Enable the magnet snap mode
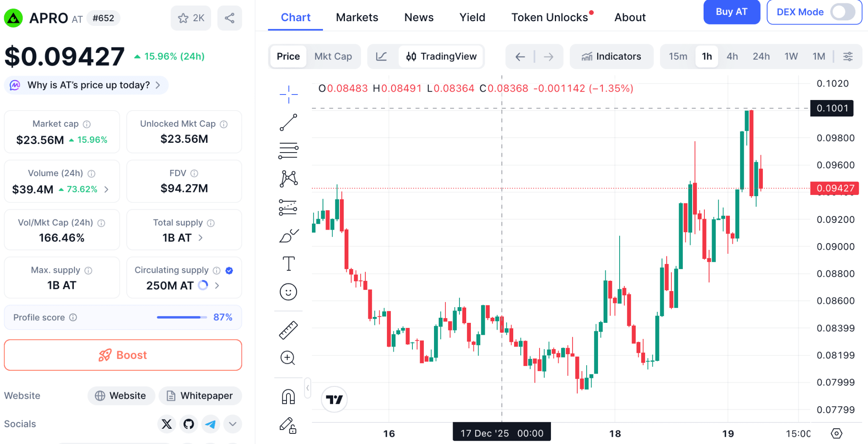Screen dimensions: 868x444 click(x=288, y=397)
